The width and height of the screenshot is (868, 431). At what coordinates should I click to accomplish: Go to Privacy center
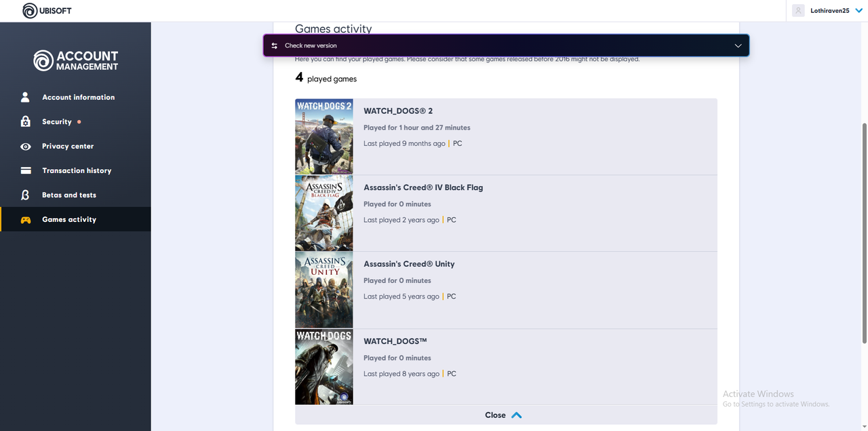pyautogui.click(x=75, y=146)
